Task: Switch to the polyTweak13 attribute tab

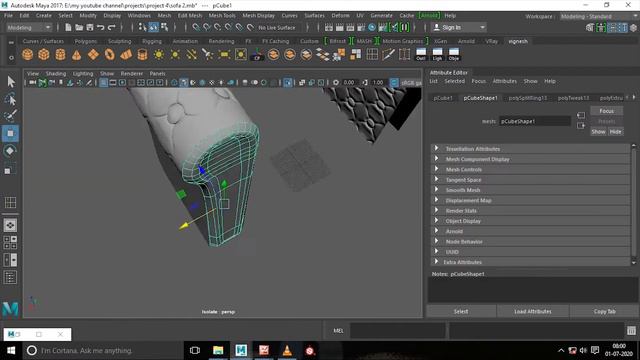Action: pos(573,98)
